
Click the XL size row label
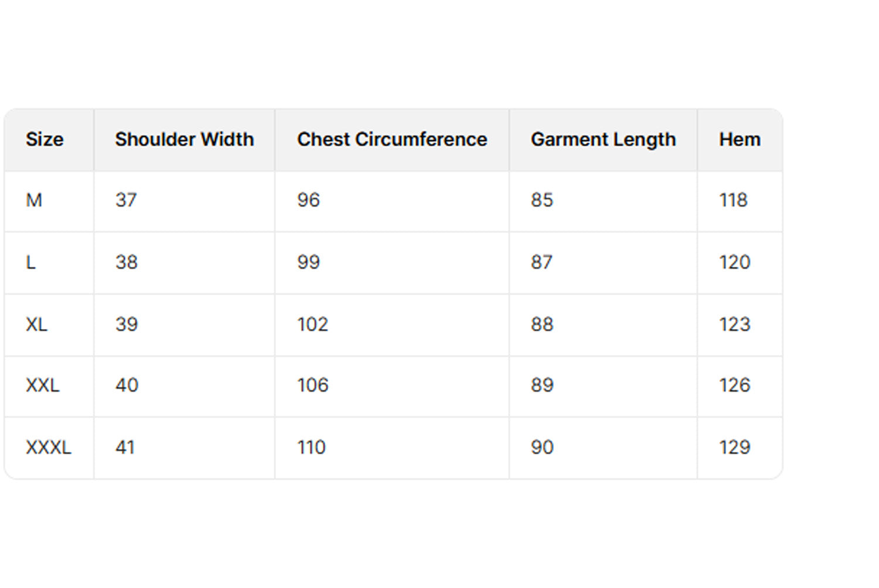click(36, 324)
